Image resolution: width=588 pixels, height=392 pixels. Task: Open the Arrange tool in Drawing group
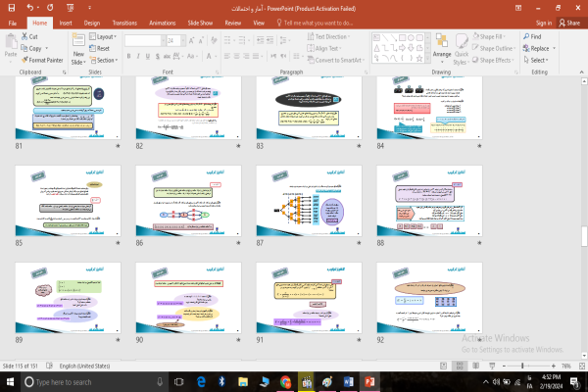click(x=442, y=48)
